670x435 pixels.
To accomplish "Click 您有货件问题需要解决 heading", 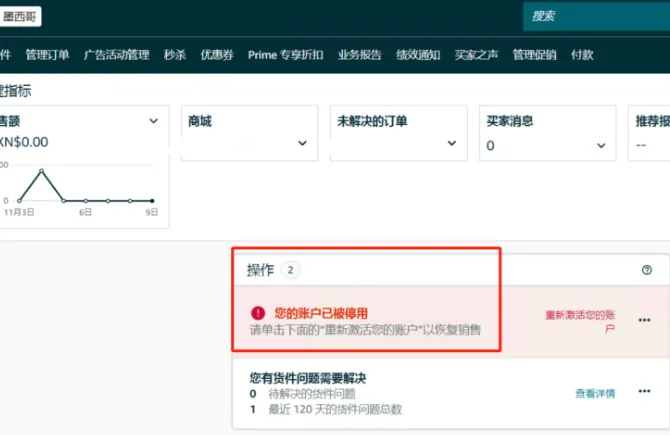I will tap(308, 378).
